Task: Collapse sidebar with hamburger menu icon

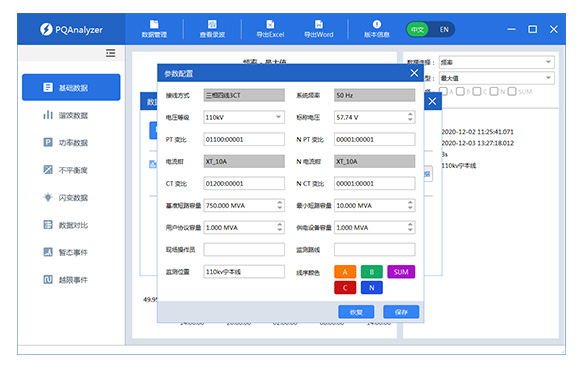Action: point(110,53)
